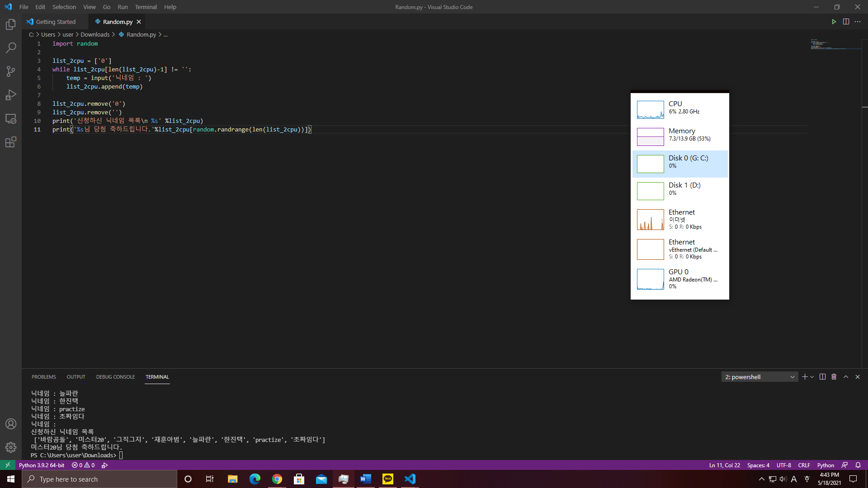Open the Selection menu

tap(64, 7)
